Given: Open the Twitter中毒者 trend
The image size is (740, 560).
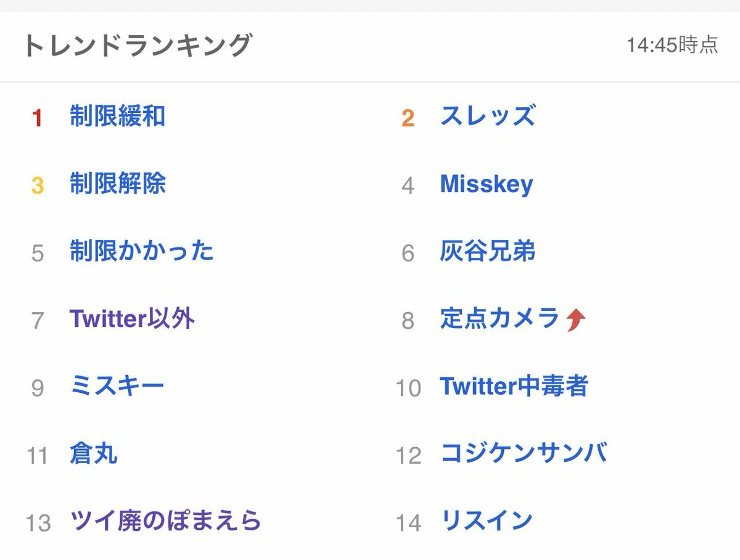Looking at the screenshot, I should pyautogui.click(x=514, y=386).
